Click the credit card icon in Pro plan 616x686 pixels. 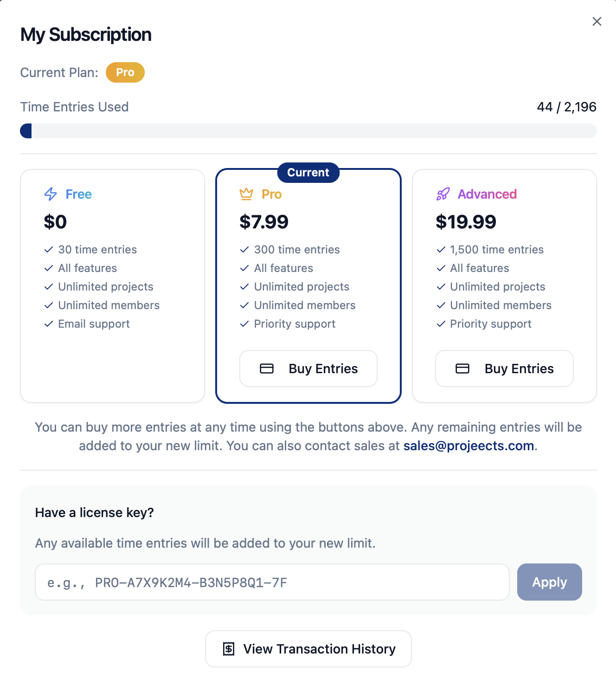click(x=267, y=369)
